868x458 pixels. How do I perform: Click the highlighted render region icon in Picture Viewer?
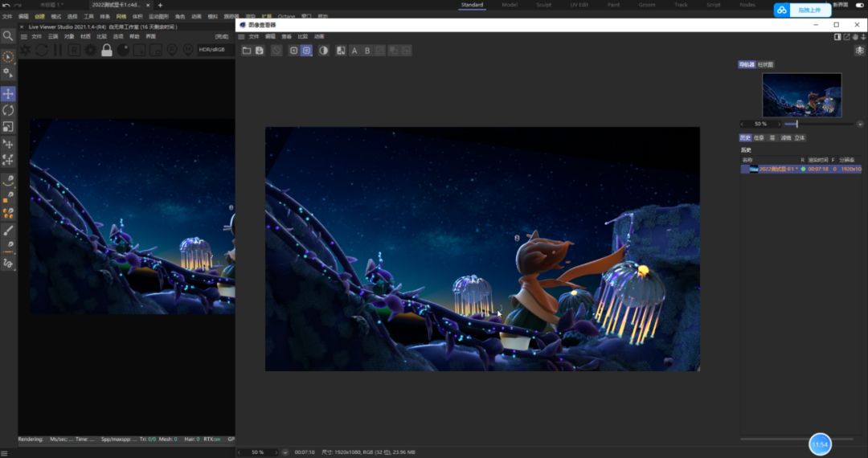pos(306,51)
